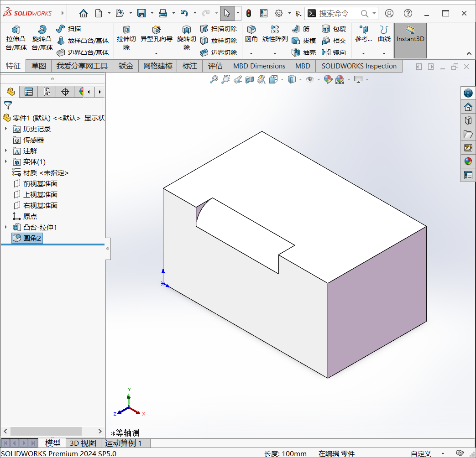Open the 评估 (Evaluate) tab
Screen dimensions: 476x458
coord(215,66)
